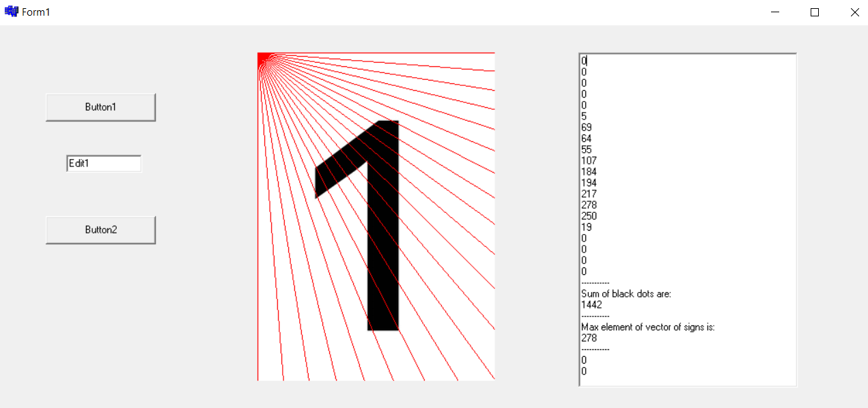Click the value 217 in the memo
The width and height of the screenshot is (868, 408).
coord(589,194)
